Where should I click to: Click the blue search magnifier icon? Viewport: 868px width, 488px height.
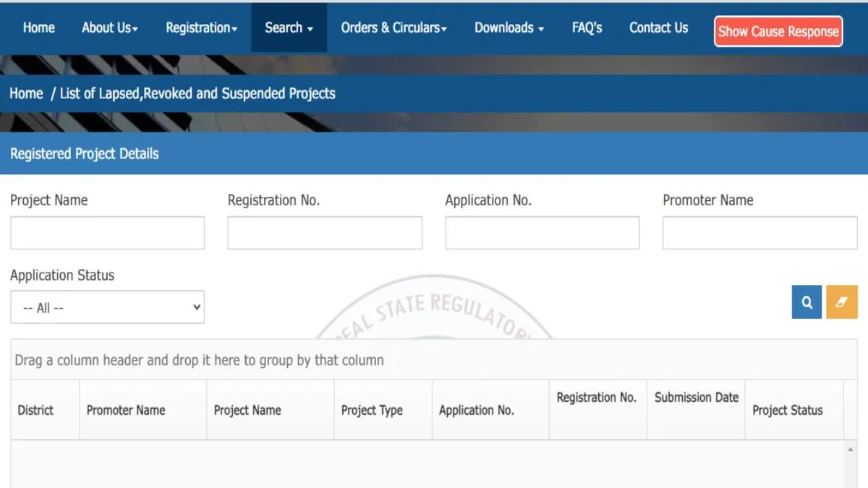pyautogui.click(x=807, y=302)
